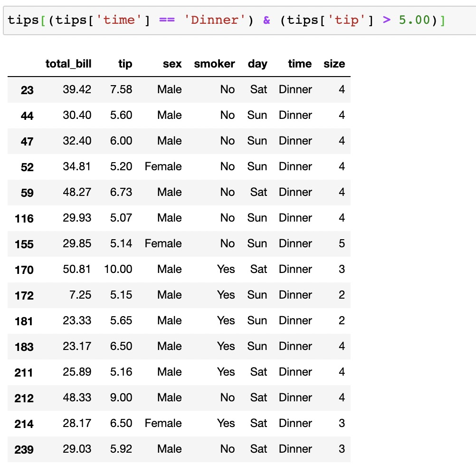Screen dimensions: 476x466
Task: Click tip value 10.00
Action: click(x=118, y=269)
